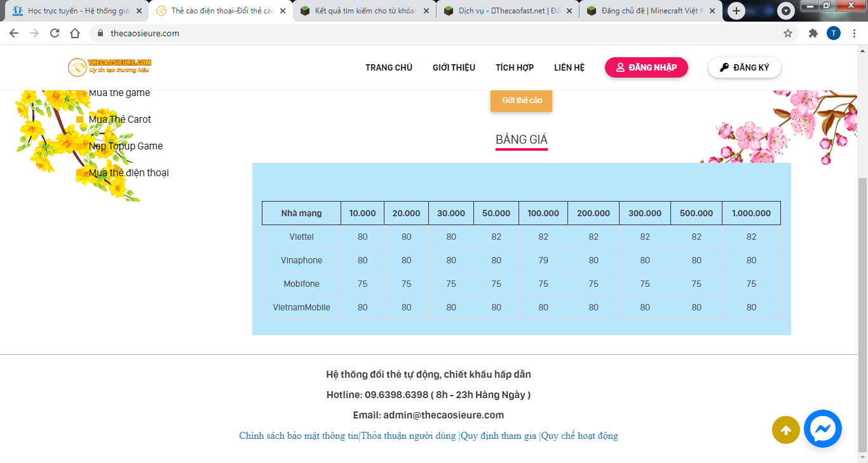
Task: Bookmark this page with the star icon
Action: 788,33
